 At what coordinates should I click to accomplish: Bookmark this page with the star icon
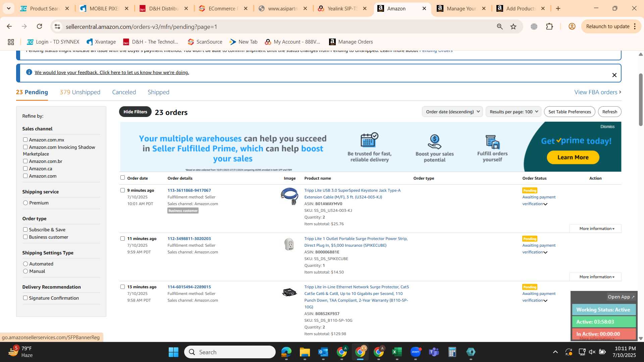pos(513,26)
